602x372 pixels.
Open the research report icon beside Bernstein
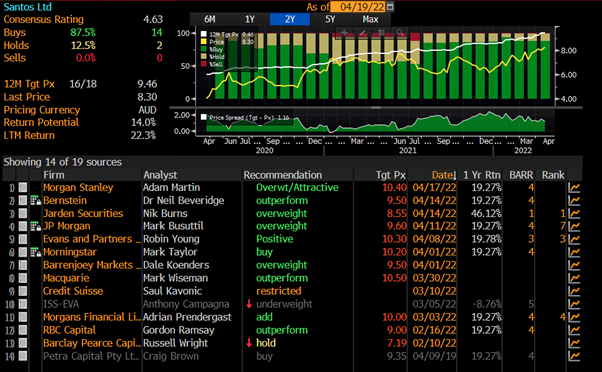[x=35, y=200]
